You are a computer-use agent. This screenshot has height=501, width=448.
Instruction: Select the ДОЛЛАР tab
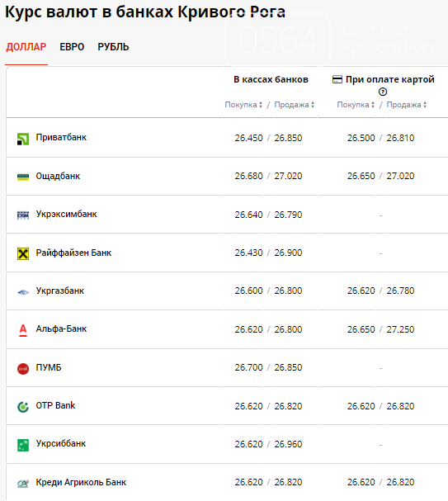click(x=26, y=47)
